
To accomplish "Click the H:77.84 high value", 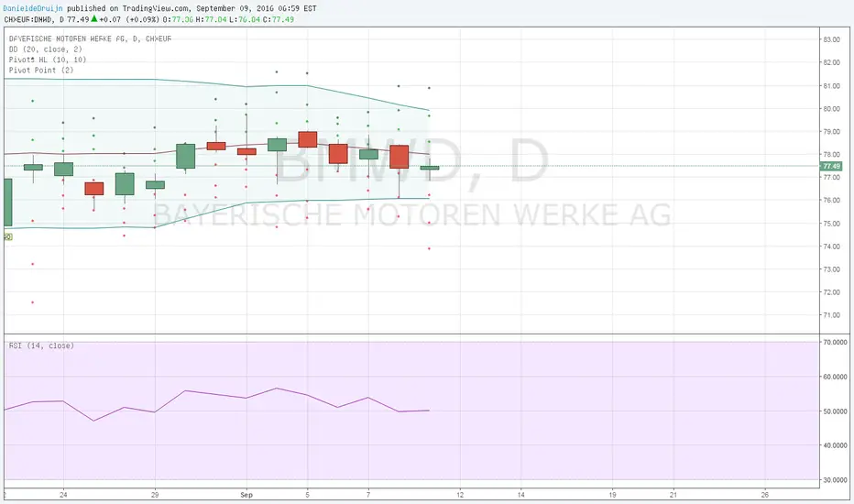I will click(212, 19).
